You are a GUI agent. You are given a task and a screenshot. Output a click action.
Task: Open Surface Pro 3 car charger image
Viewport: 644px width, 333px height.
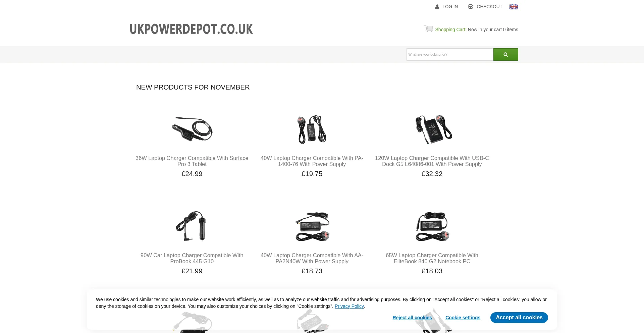192,129
